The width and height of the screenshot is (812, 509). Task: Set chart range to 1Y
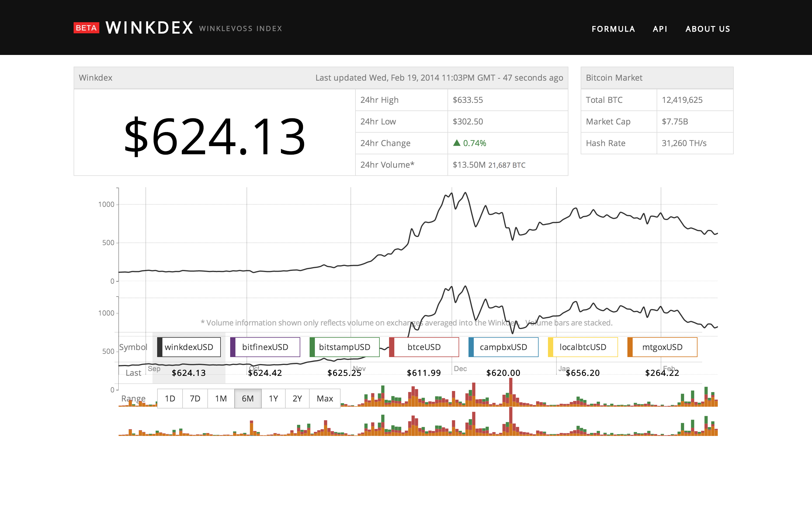pos(273,399)
